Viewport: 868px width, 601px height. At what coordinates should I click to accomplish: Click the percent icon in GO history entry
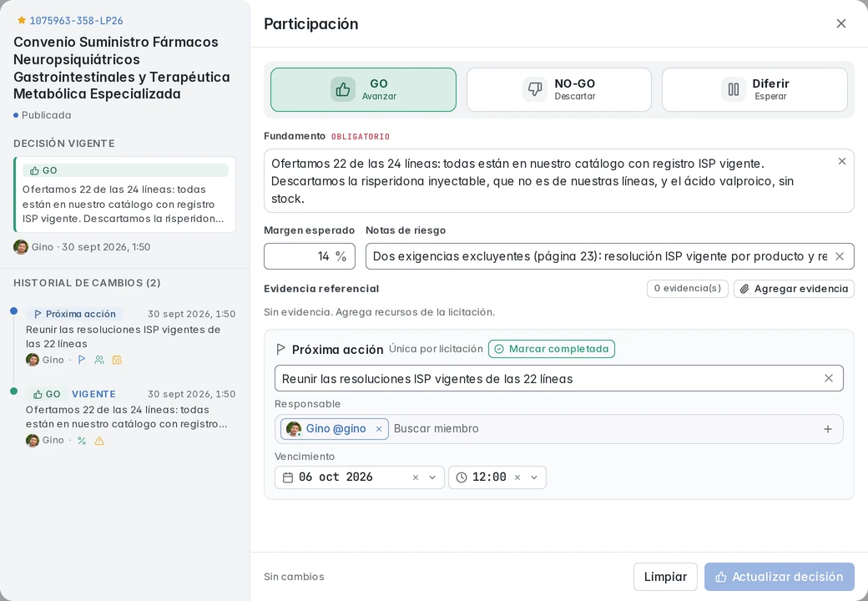[x=82, y=441]
